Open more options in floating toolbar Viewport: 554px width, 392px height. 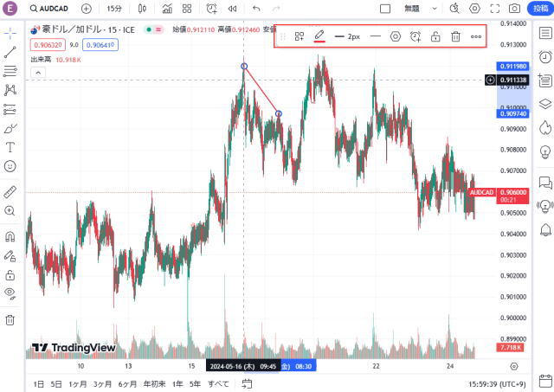tap(476, 36)
